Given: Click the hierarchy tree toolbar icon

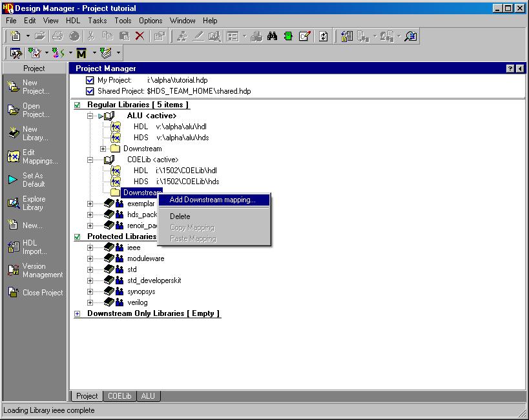Looking at the screenshot, I should click(x=182, y=36).
